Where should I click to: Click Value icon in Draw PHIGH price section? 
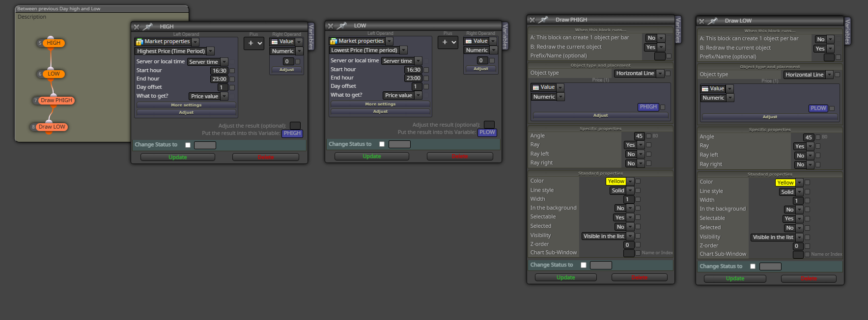536,87
